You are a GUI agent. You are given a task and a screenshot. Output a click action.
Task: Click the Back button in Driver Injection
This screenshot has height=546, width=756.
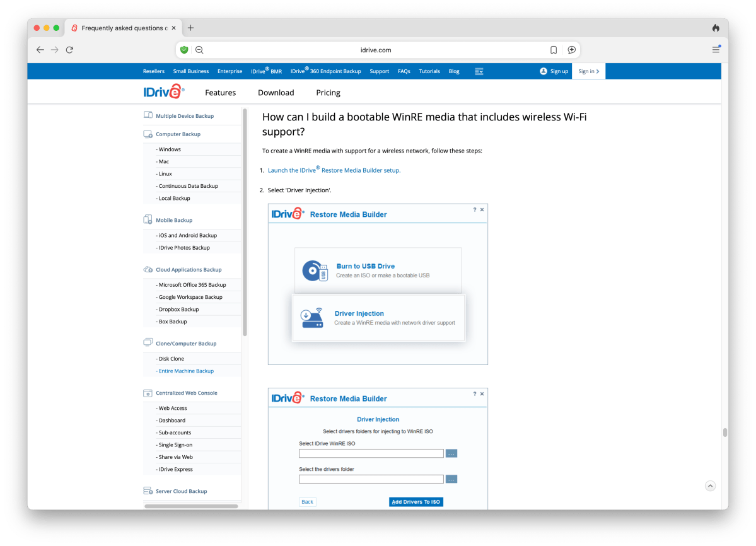coord(307,502)
